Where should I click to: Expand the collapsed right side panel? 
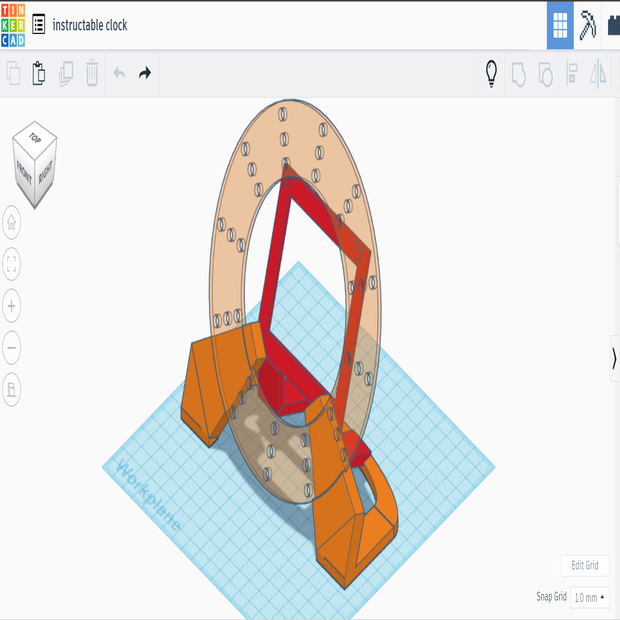pyautogui.click(x=613, y=359)
